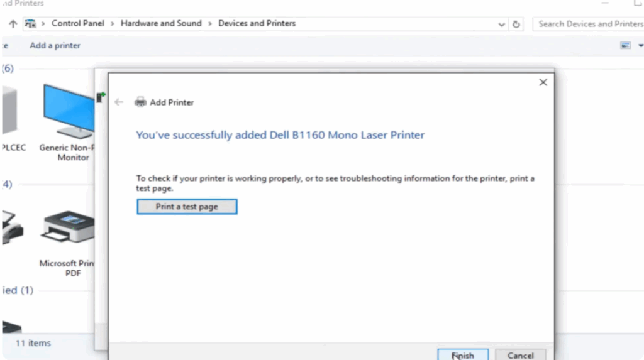Go back in the Add Printer wizard

coord(119,102)
